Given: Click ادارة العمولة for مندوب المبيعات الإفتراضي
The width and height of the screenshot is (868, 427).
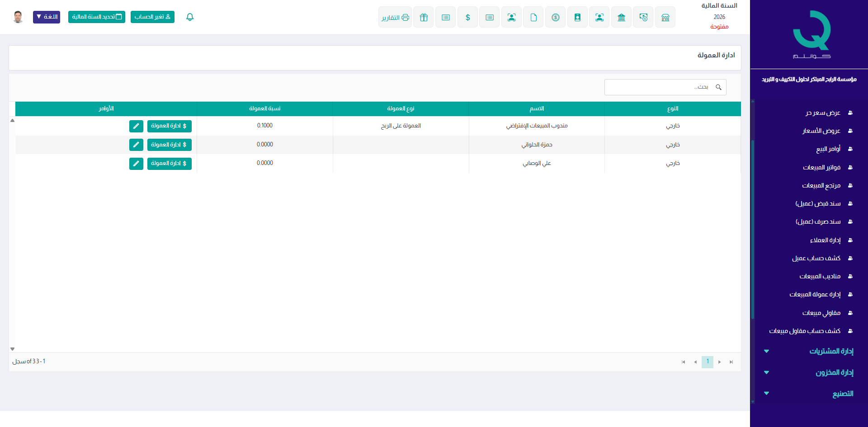Looking at the screenshot, I should point(169,126).
